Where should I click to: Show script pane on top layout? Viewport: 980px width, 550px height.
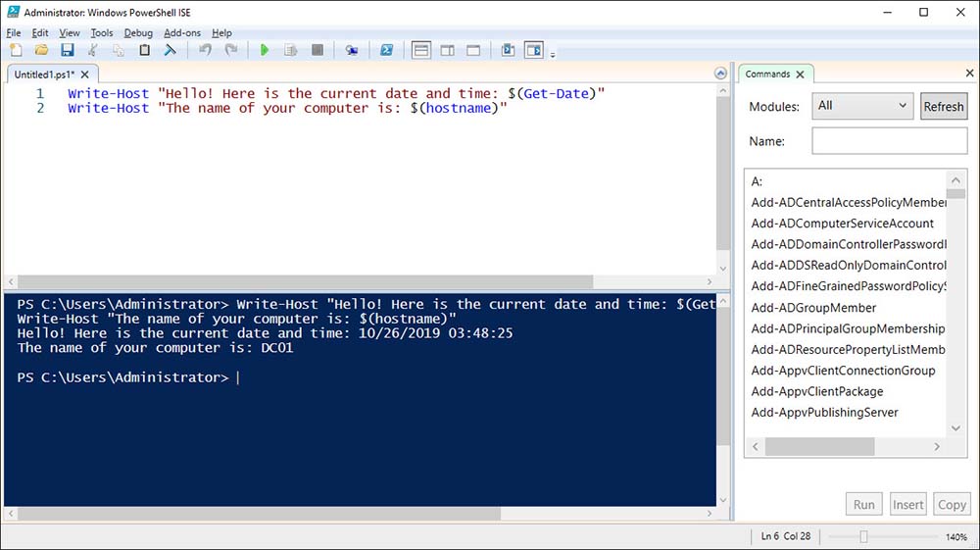(x=421, y=50)
